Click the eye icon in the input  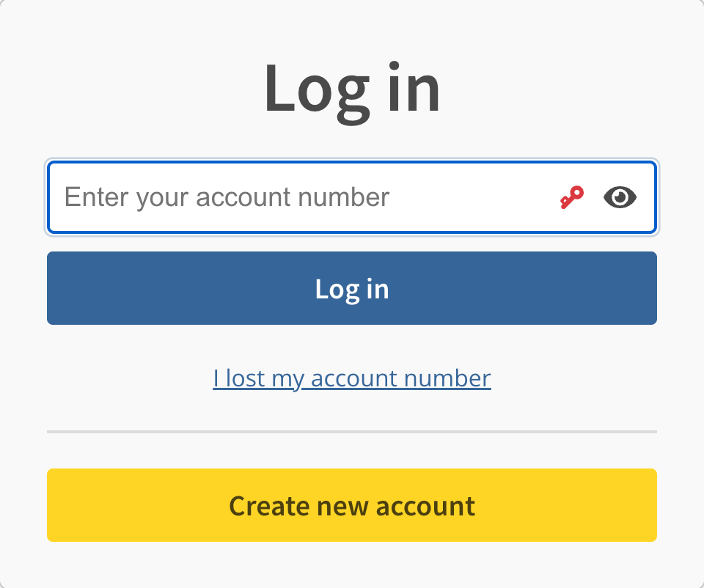[620, 197]
